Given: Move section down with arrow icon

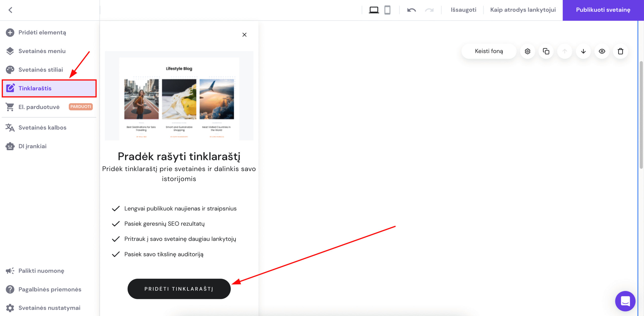Looking at the screenshot, I should pos(583,51).
